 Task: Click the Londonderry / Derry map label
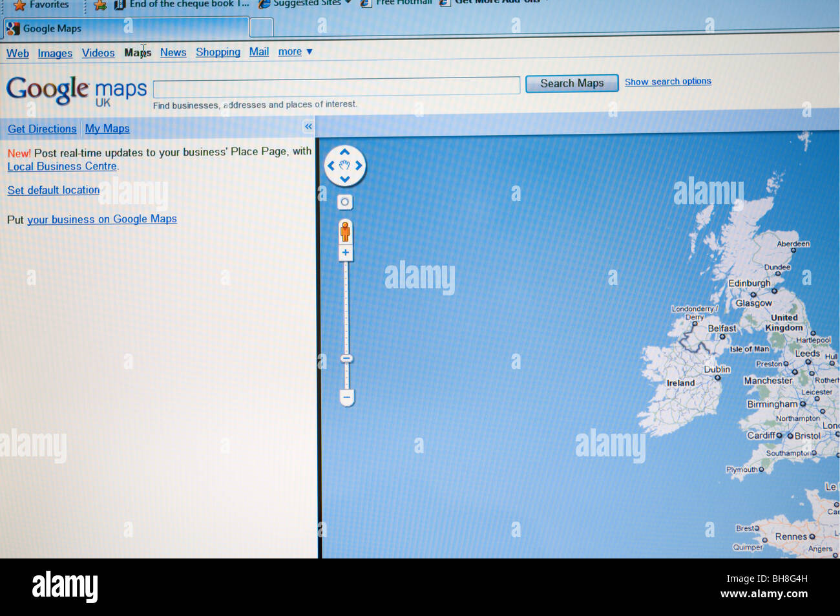[695, 313]
